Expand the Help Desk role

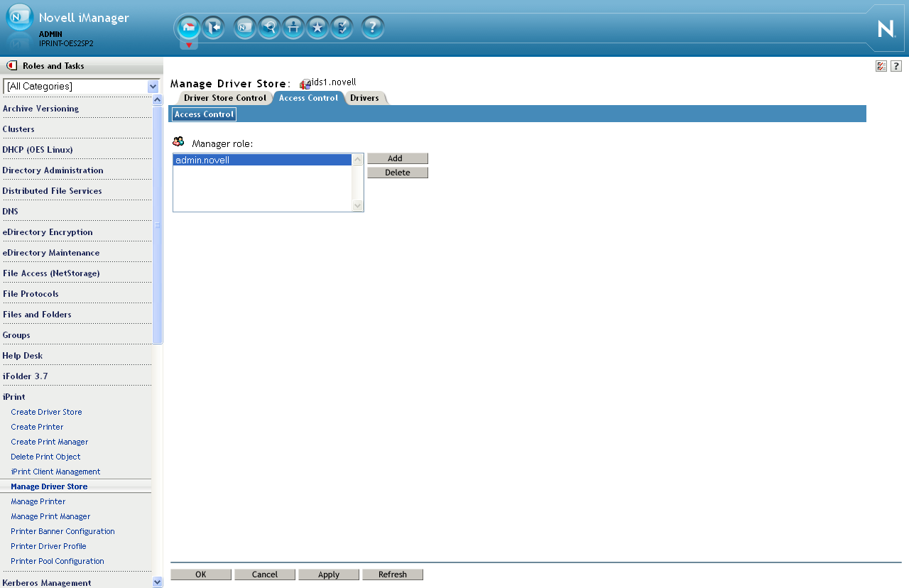pyautogui.click(x=23, y=356)
